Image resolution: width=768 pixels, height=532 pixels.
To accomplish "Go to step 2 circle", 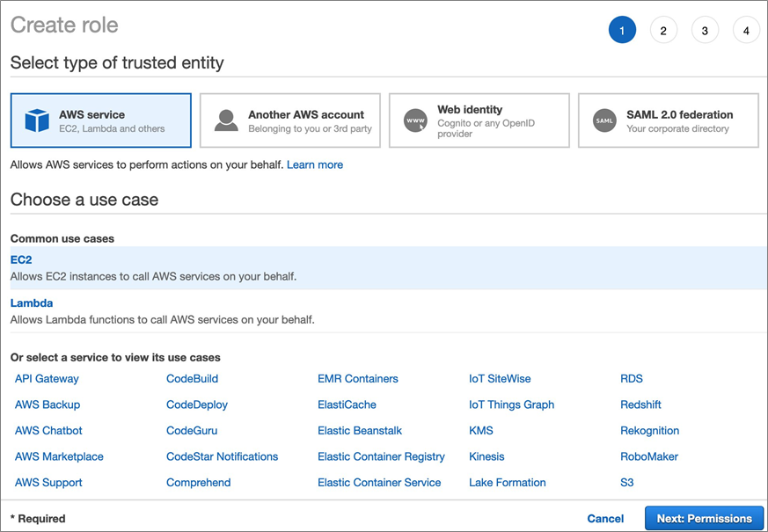I will 663,31.
